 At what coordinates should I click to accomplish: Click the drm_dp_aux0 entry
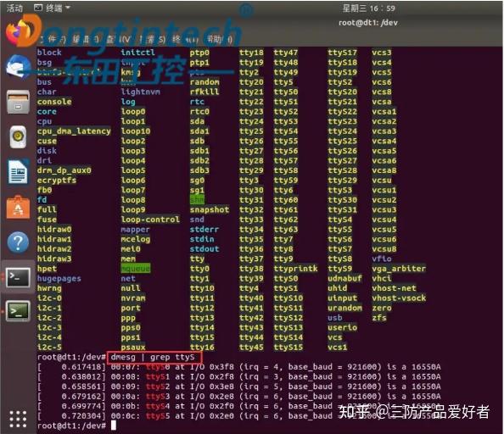(x=64, y=170)
